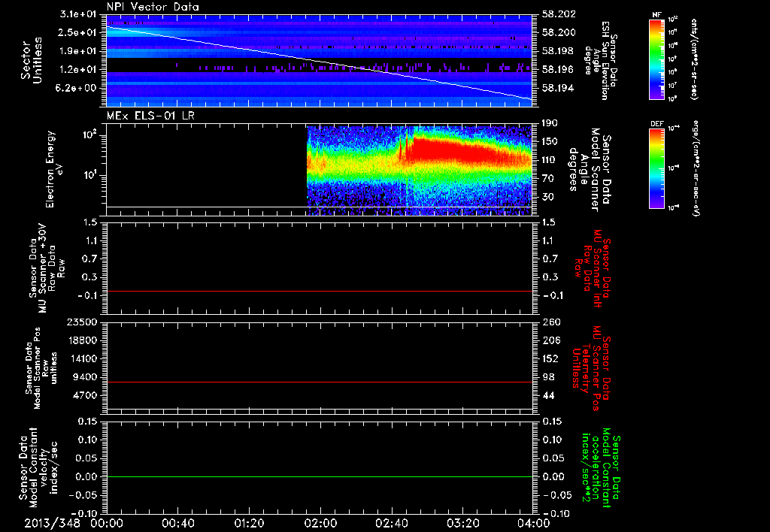Click the Electron Energy eV axis label
The width and height of the screenshot is (770, 532).
pos(54,169)
